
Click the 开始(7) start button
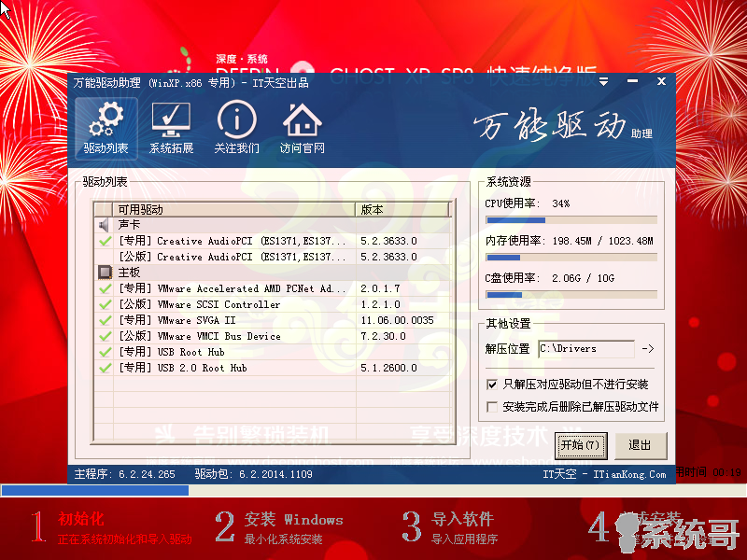[581, 445]
